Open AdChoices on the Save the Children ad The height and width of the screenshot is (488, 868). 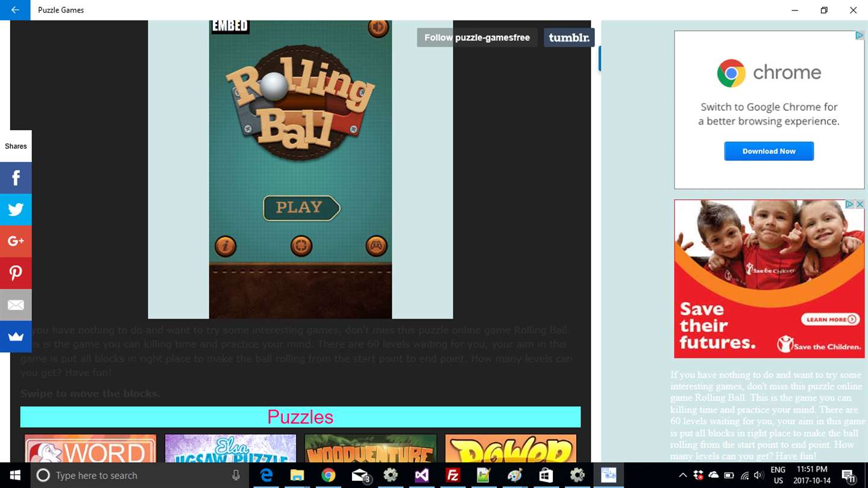coord(849,205)
